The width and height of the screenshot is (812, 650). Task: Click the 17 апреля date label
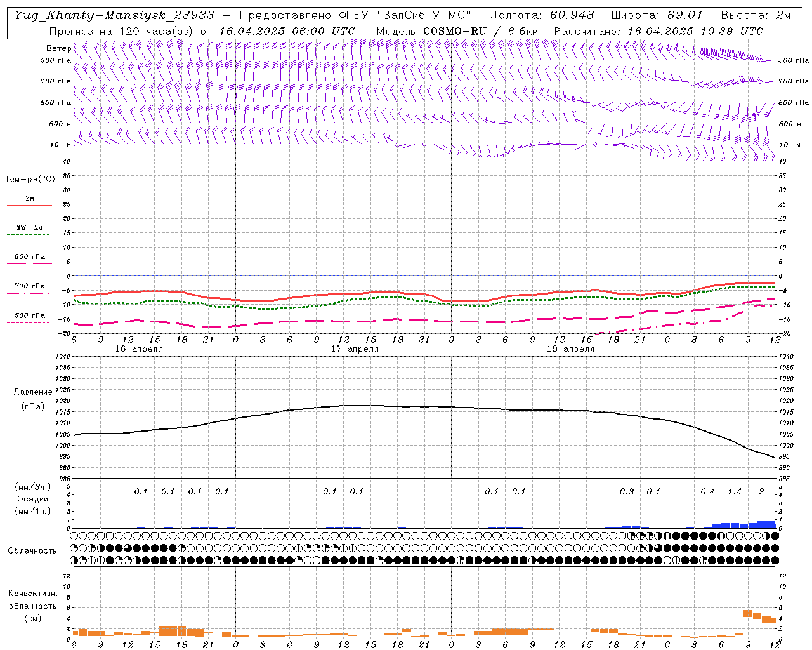[355, 349]
